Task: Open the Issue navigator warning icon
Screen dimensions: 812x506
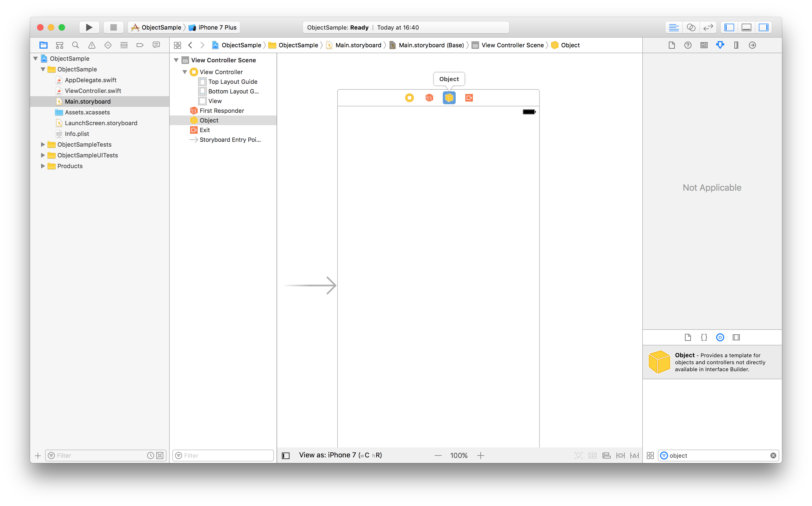Action: [x=92, y=45]
